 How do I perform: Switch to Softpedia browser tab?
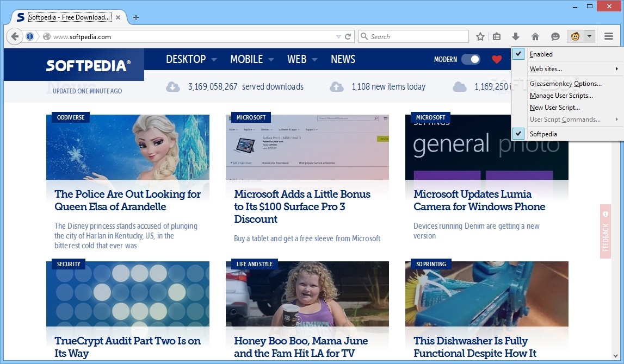70,17
